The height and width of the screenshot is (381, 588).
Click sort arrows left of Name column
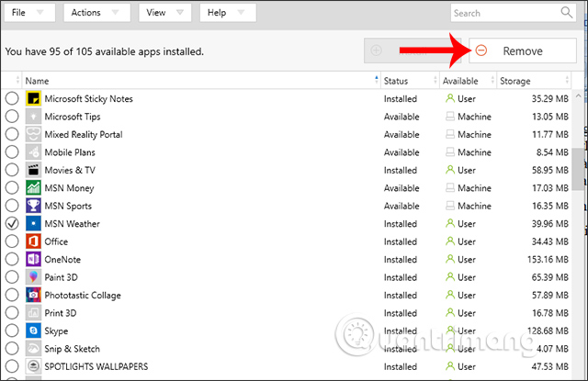[17, 80]
